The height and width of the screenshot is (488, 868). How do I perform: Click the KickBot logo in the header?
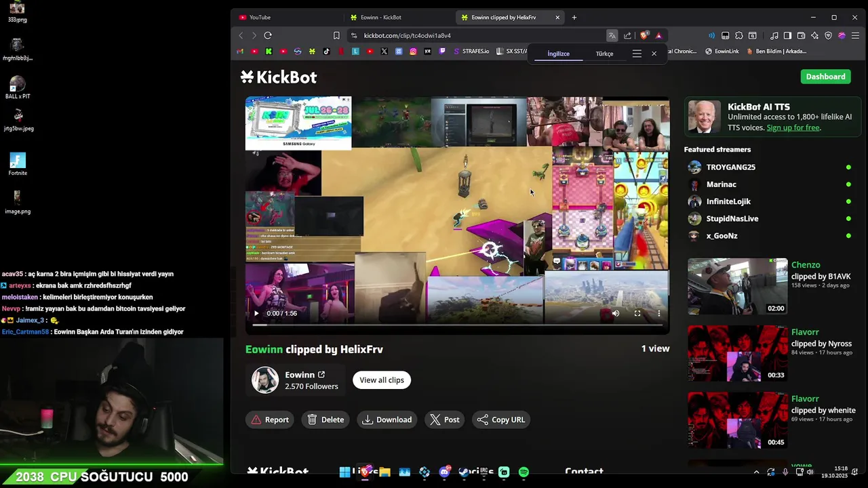pyautogui.click(x=279, y=77)
